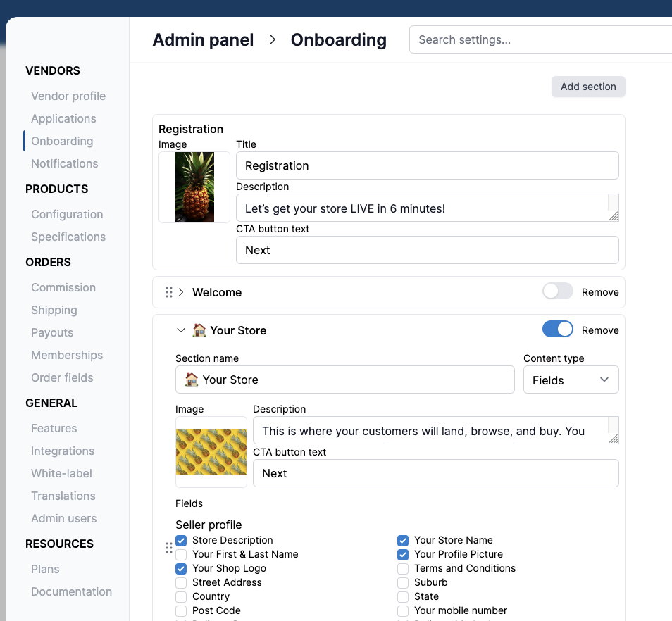672x621 pixels.
Task: Click the drag handle next to Seller profile fields
Action: (x=169, y=548)
